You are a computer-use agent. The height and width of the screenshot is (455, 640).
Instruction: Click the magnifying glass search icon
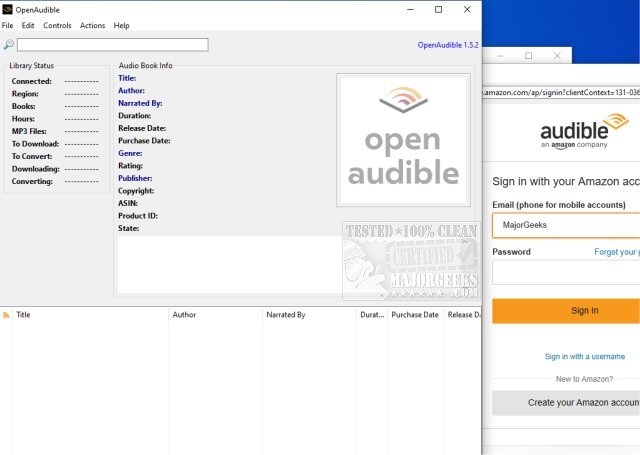(9, 45)
